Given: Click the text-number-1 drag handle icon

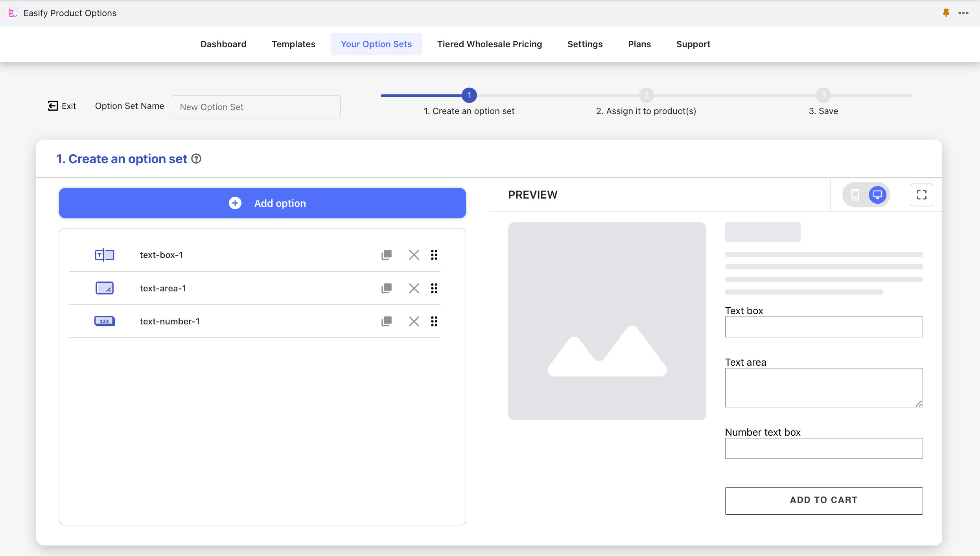Looking at the screenshot, I should (434, 321).
